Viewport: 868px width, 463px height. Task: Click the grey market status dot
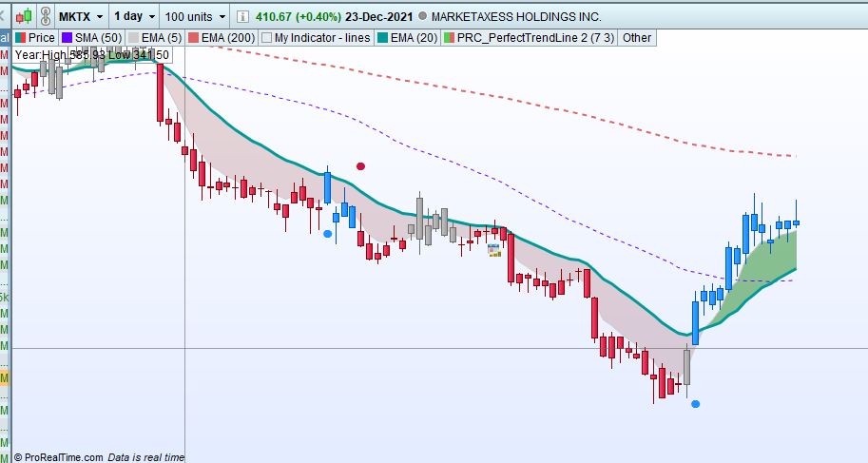click(x=422, y=16)
